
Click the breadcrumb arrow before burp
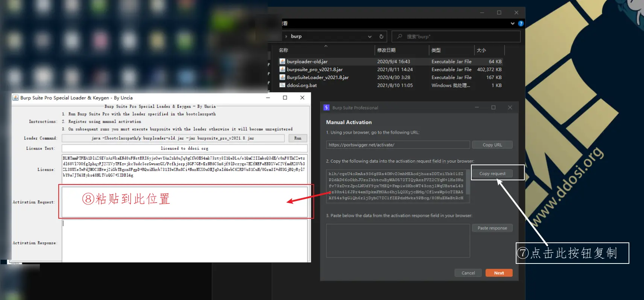[286, 37]
